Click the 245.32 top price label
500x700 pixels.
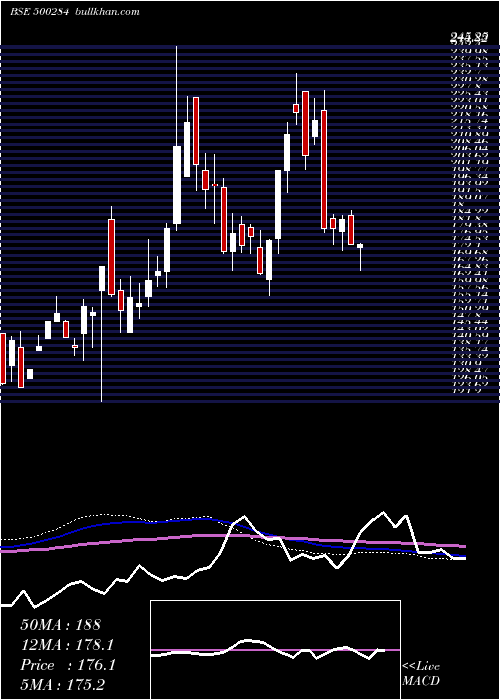468,40
